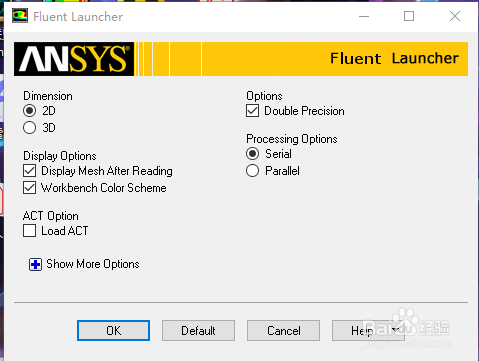The image size is (479, 361).
Task: Click the Show More Options text
Action: point(93,264)
